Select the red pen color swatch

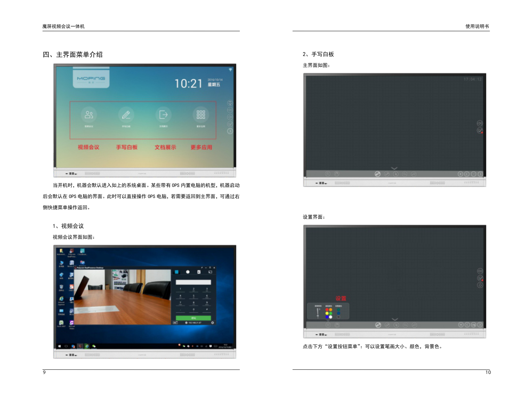(x=327, y=310)
